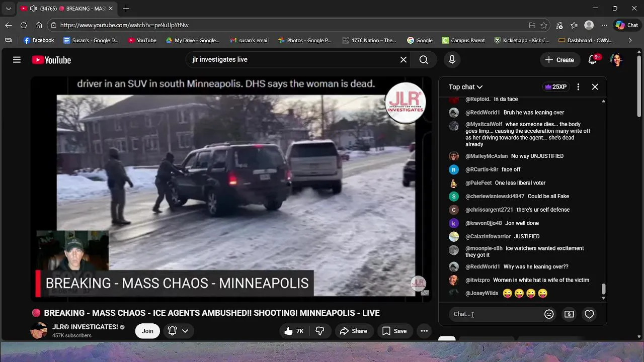Screen dimensions: 644x362
Task: Open Susan's Google D... bookmark
Action: click(x=91, y=40)
